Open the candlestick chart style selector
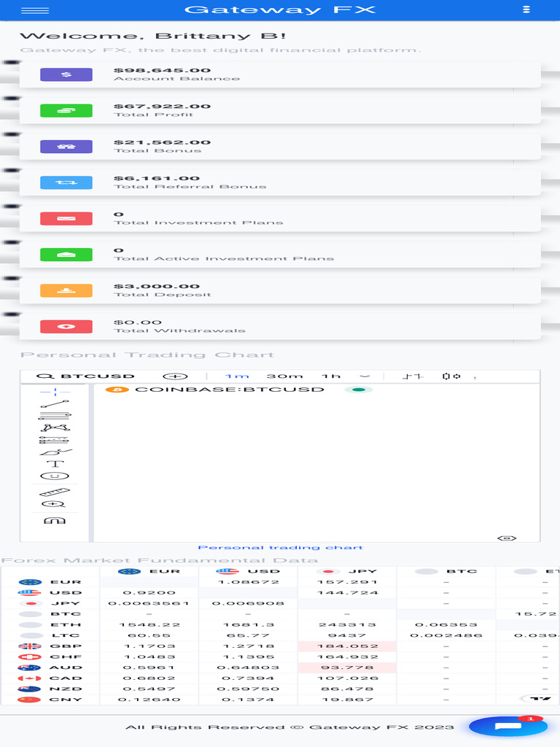 413,376
